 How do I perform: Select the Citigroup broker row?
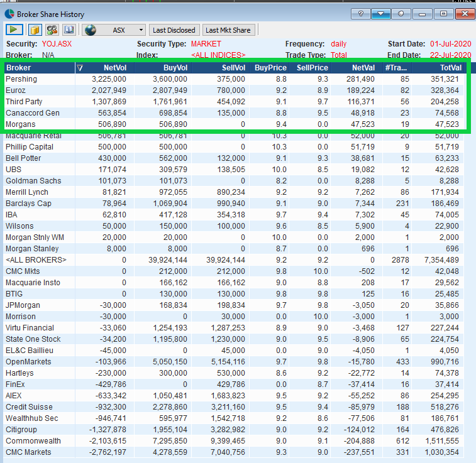(x=234, y=430)
